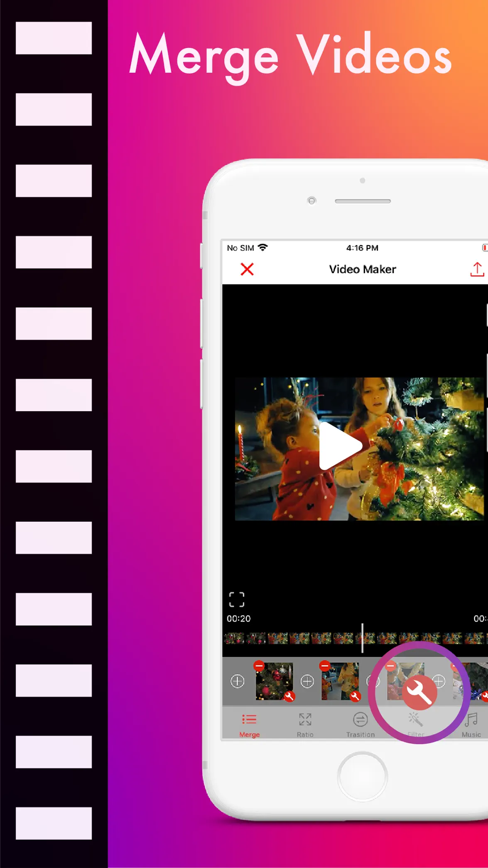488x868 pixels.
Task: Remove the first clip with minus badge
Action: click(259, 666)
